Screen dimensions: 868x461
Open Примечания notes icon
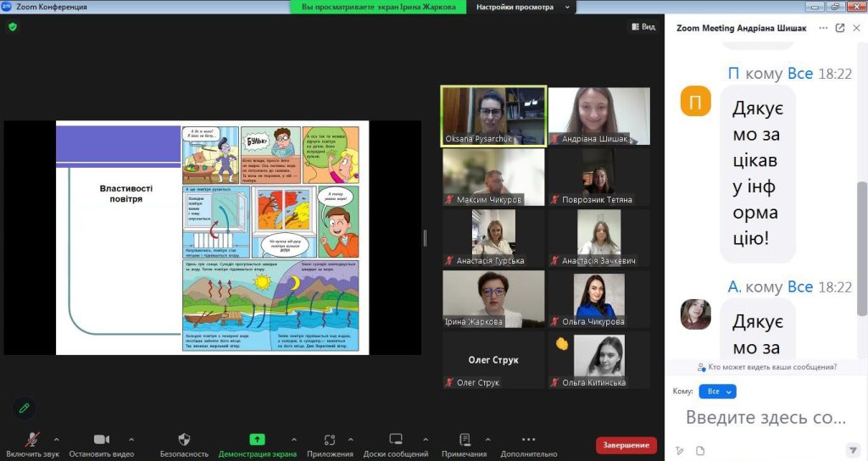tap(465, 439)
